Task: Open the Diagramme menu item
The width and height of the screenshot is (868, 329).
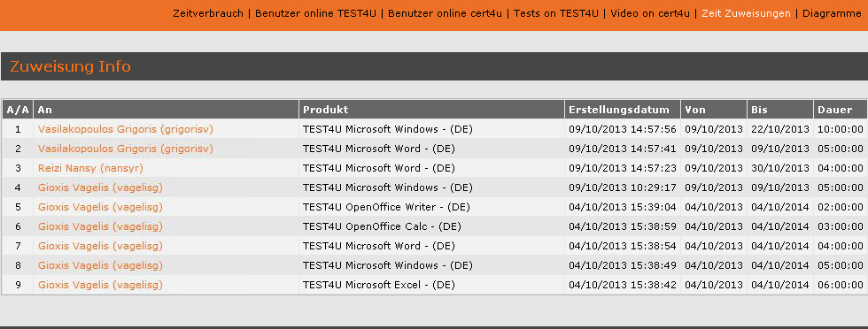Action: [832, 13]
